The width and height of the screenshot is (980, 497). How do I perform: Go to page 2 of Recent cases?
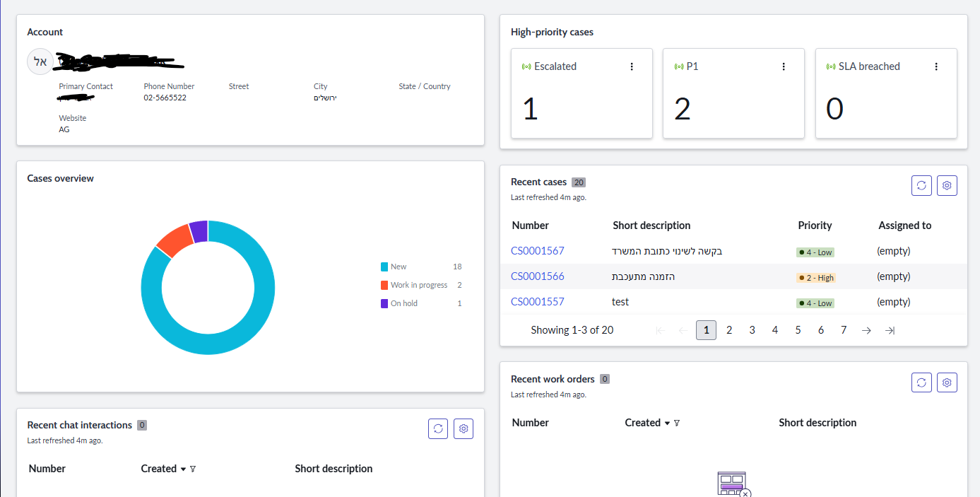pos(729,330)
